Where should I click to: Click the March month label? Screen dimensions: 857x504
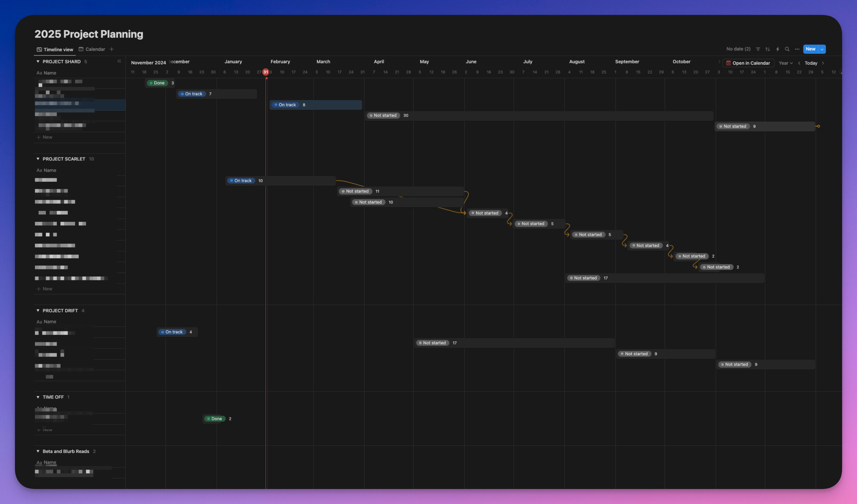(323, 62)
